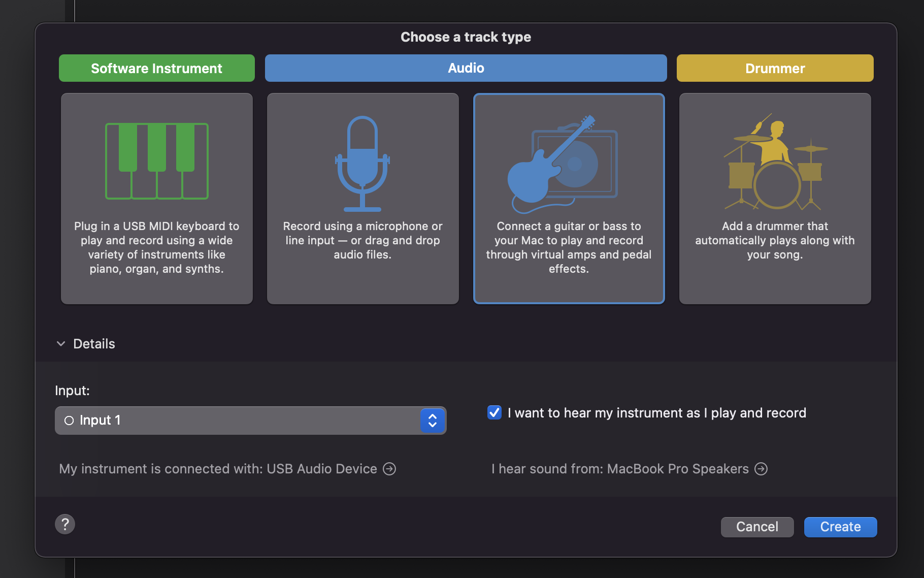This screenshot has height=578, width=924.
Task: Select the guitar and amp icon
Action: (x=563, y=164)
